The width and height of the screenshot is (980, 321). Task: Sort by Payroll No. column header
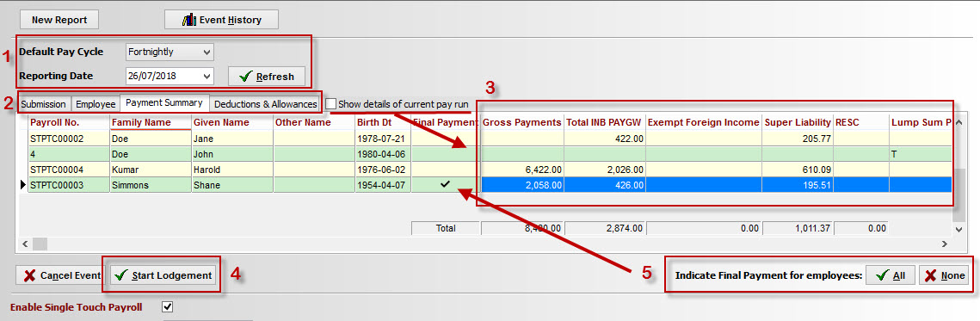(69, 123)
